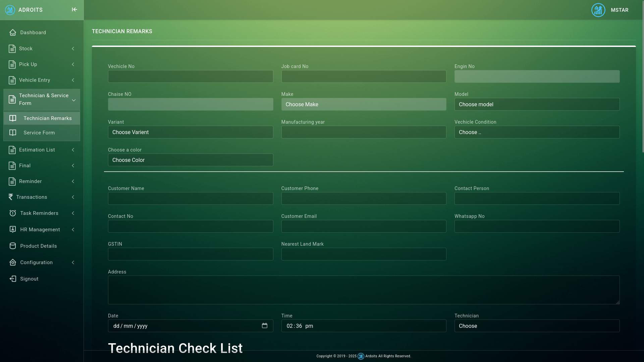Select Technician Remarks in the sidebar
The image size is (644, 362).
(x=47, y=118)
